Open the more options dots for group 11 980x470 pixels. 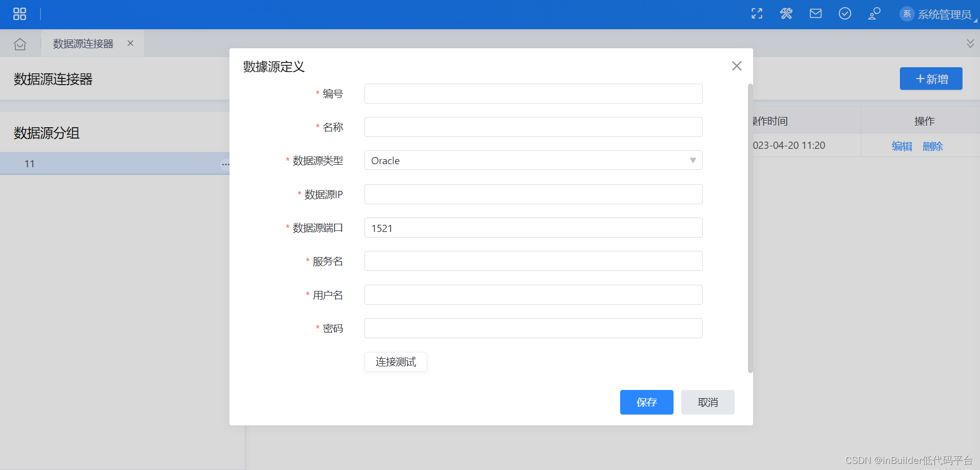click(x=225, y=164)
